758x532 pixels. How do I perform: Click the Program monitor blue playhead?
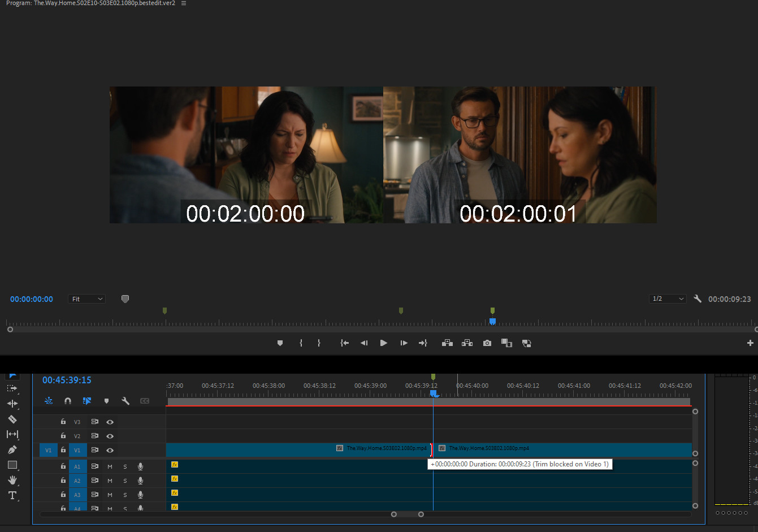click(x=492, y=321)
